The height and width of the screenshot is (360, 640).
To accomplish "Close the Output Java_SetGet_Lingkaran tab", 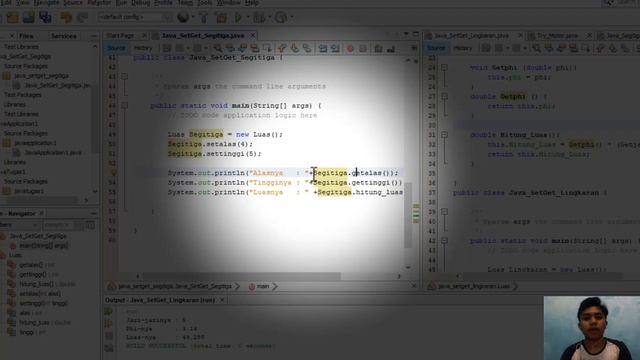I will [x=222, y=300].
